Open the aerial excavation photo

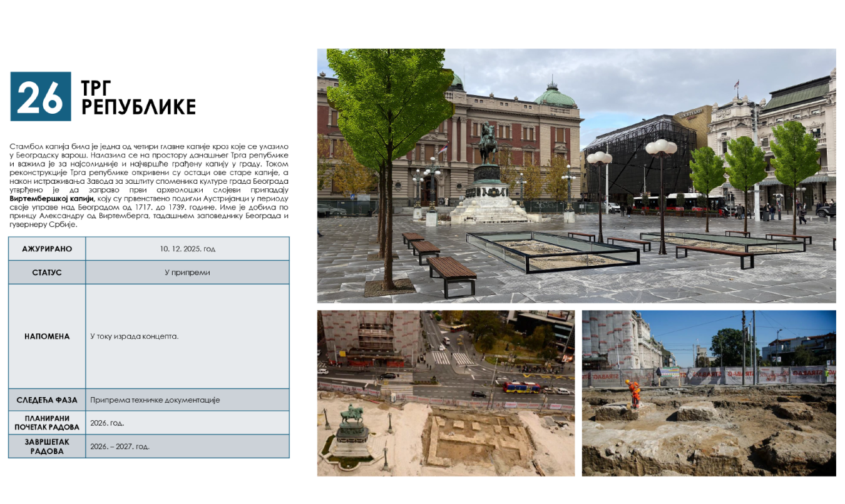pos(446,393)
